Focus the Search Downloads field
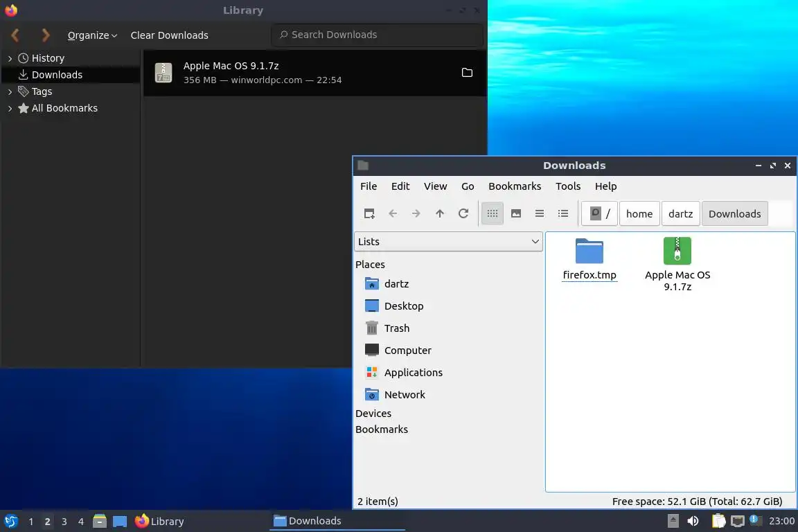Screen dimensions: 798x532 [377, 35]
